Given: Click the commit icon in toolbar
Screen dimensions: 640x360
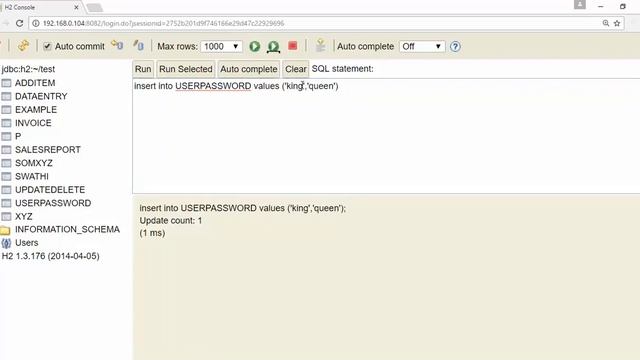Looking at the screenshot, I should (x=139, y=45).
